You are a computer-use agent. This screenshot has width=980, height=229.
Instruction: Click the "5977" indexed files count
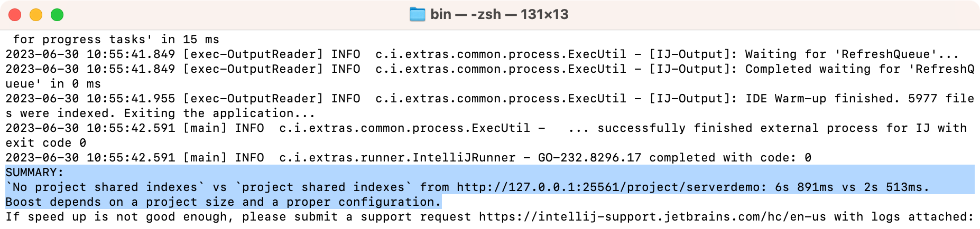pos(922,99)
